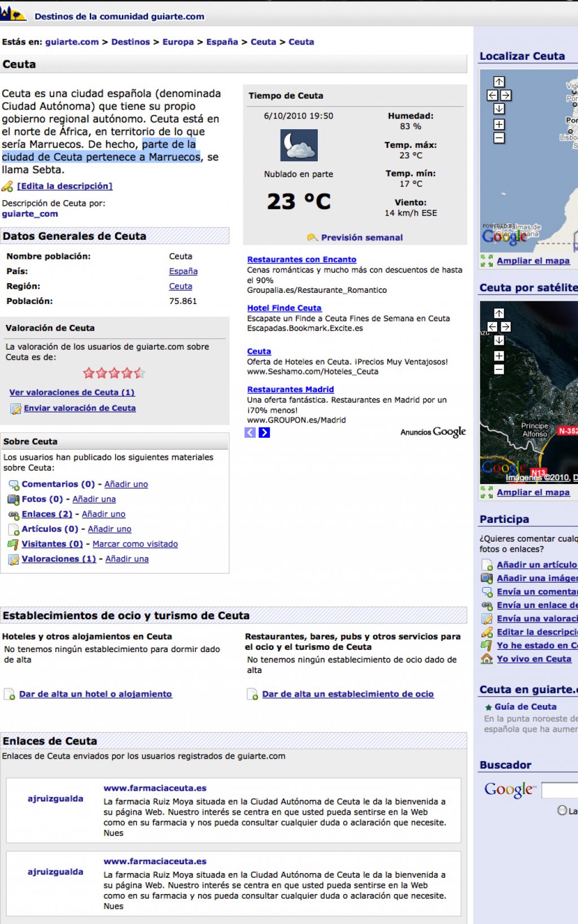This screenshot has width=578, height=924.
Task: Click the Comentarios speech bubble icon
Action: pyautogui.click(x=14, y=485)
